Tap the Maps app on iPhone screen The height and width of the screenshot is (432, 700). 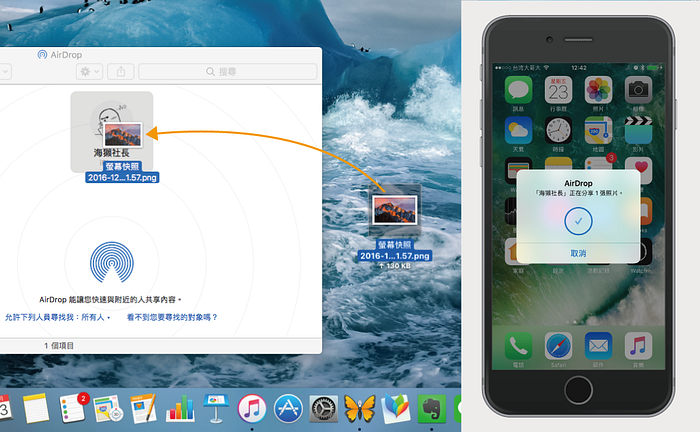click(598, 130)
